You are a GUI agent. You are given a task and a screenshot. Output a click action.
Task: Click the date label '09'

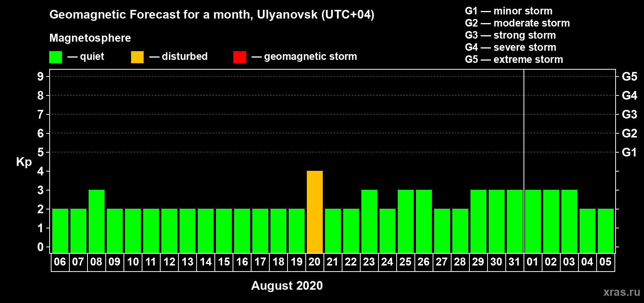[x=114, y=262]
